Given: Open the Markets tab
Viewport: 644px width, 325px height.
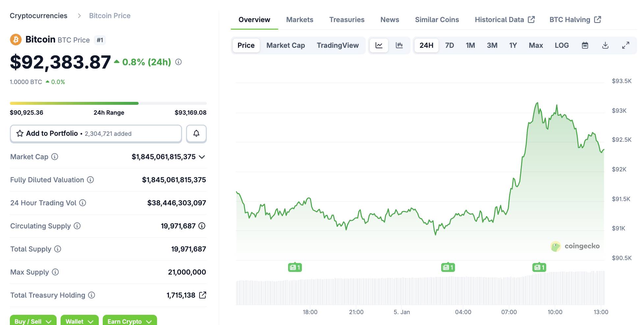Looking at the screenshot, I should click(300, 20).
